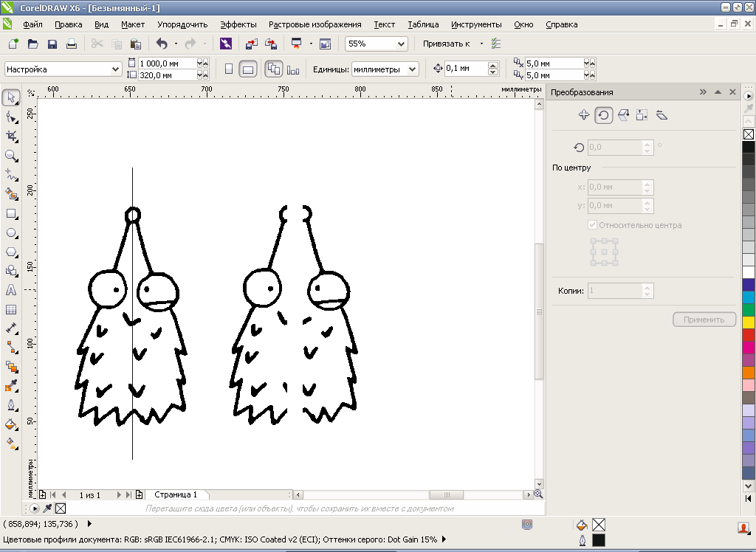Viewport: 756px width, 552px height.
Task: Apply layout to current page only
Action: (293, 70)
